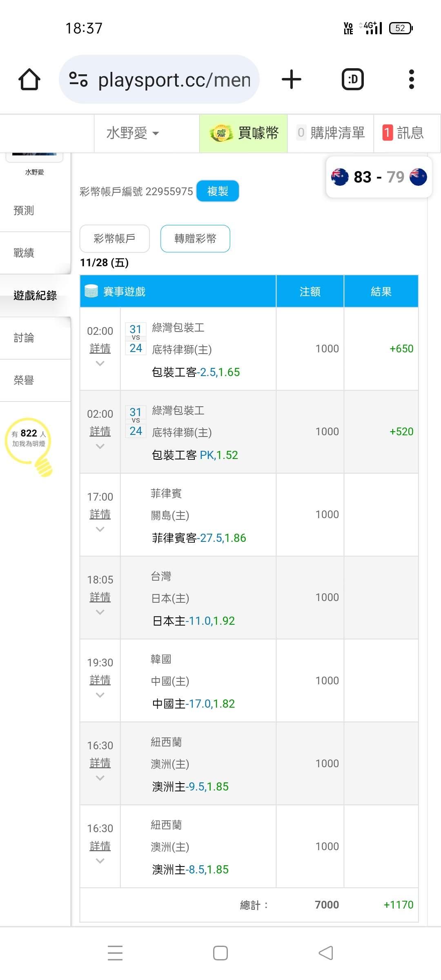Switch to the 預測 sidebar tab
The image size is (441, 980).
coord(24,211)
